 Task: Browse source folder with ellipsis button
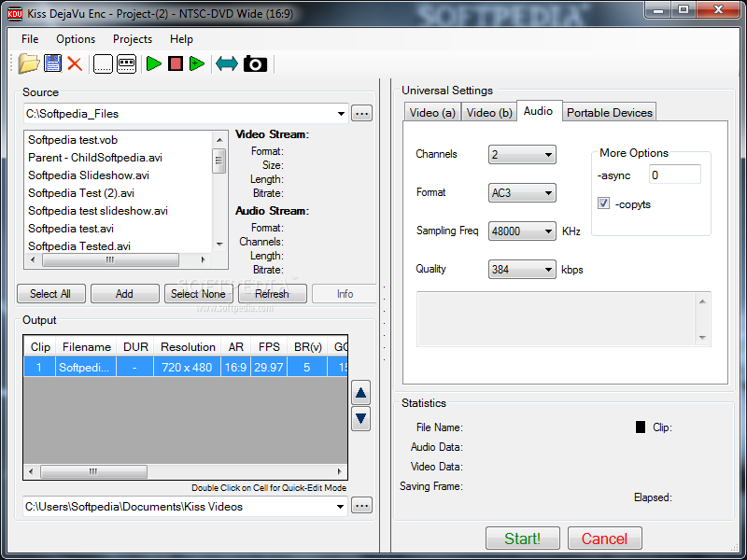361,114
